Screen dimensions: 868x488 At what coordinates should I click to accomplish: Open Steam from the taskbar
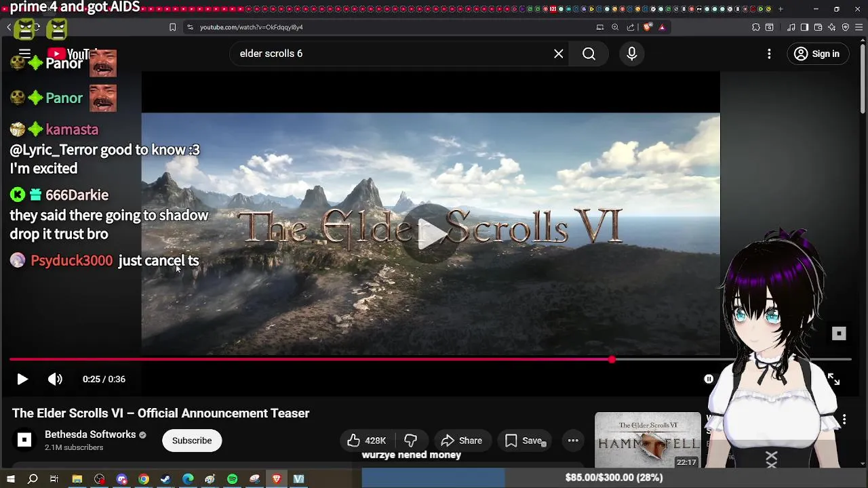[165, 479]
